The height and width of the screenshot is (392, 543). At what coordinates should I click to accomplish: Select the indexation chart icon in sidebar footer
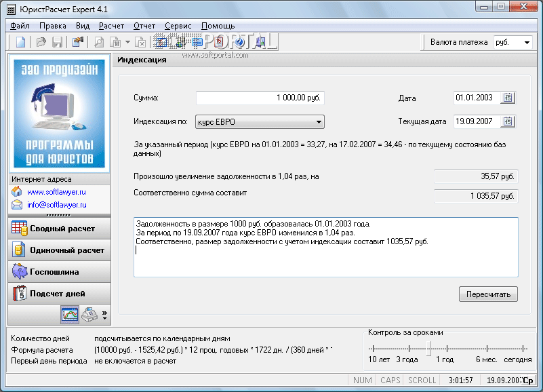point(70,315)
